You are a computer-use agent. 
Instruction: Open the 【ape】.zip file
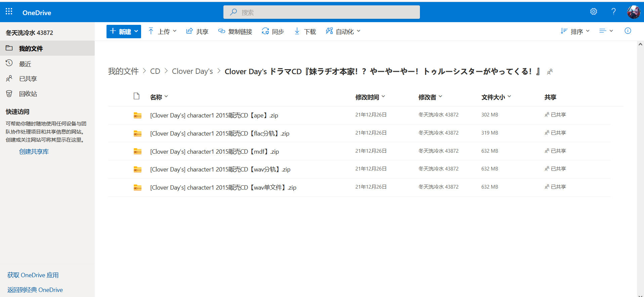click(x=214, y=115)
